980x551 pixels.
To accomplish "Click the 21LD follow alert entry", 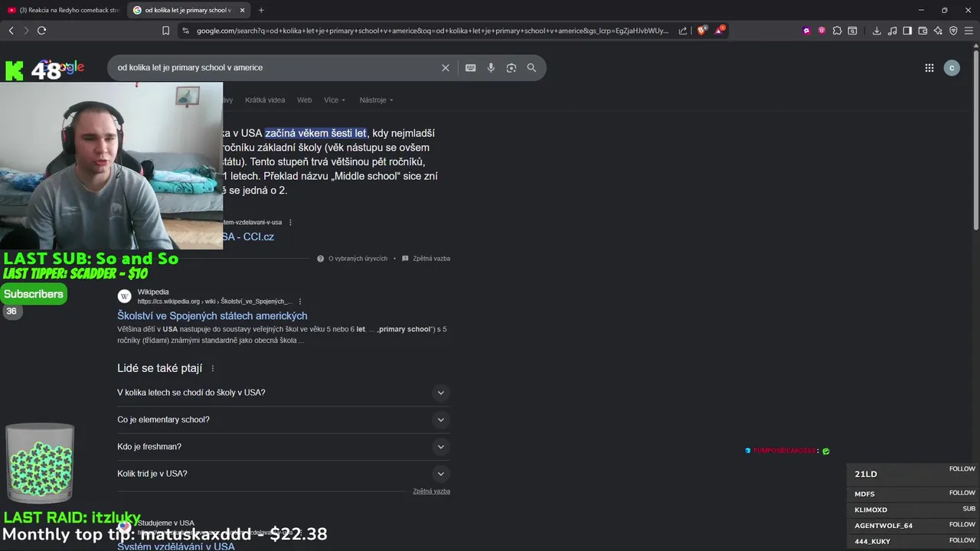I will [913, 474].
